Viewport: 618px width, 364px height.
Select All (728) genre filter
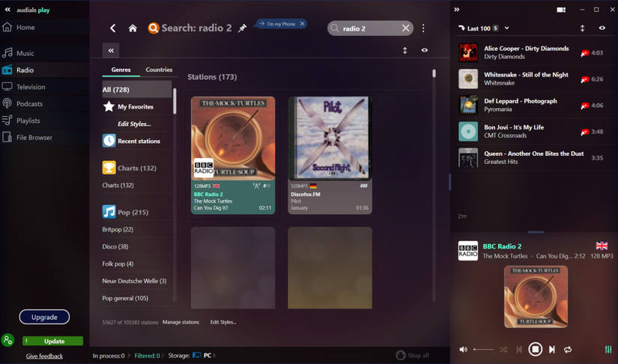pyautogui.click(x=137, y=89)
